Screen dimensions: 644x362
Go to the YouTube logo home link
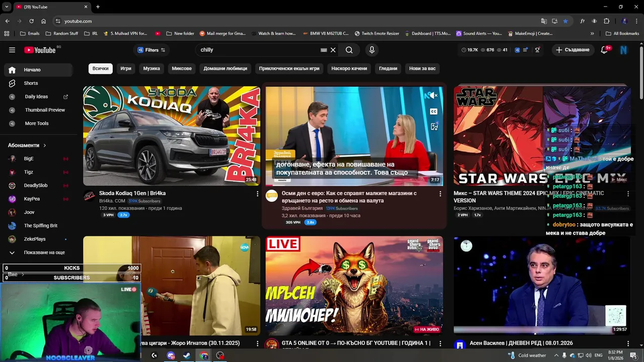tap(40, 50)
